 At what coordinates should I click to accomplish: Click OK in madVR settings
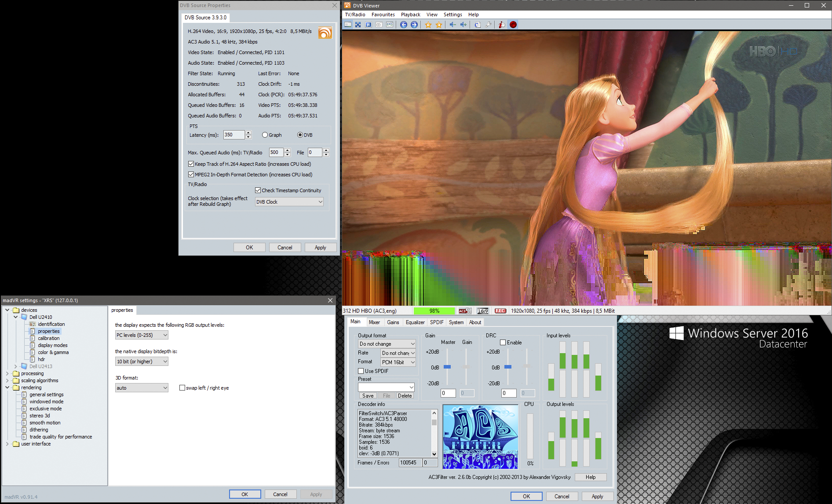tap(245, 494)
